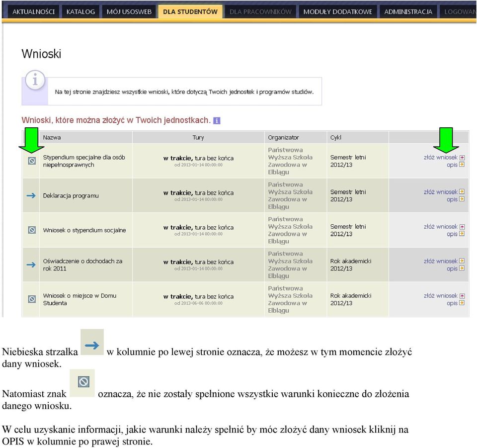Click the large info circle icon
Viewport: 477px width, 448px height.
coord(35,80)
